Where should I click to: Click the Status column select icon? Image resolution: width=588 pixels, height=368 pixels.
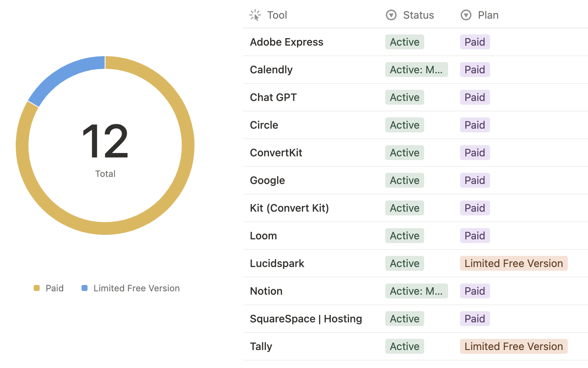[391, 15]
